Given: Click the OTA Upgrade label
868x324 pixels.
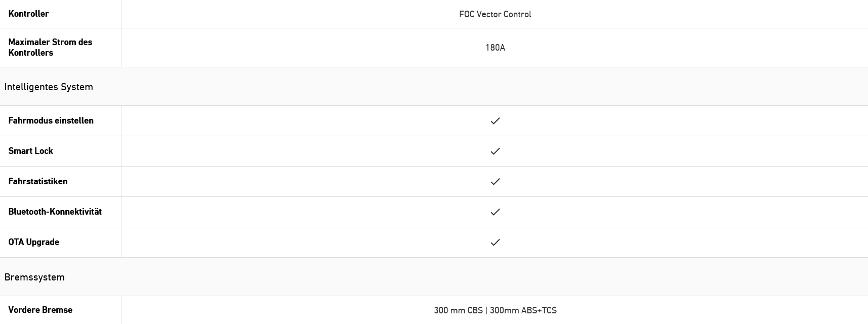Looking at the screenshot, I should pos(33,242).
